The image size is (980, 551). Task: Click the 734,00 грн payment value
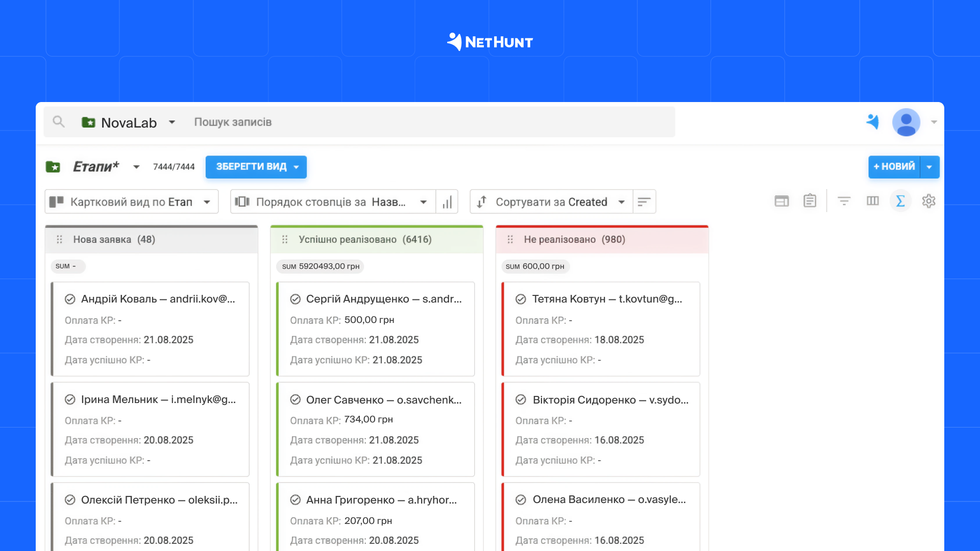click(369, 419)
